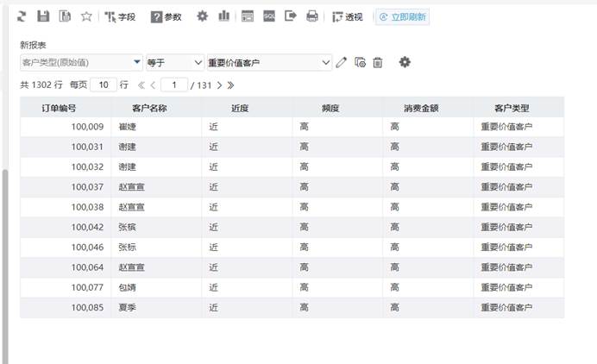
Task: Click the bar chart icon
Action: tap(224, 16)
